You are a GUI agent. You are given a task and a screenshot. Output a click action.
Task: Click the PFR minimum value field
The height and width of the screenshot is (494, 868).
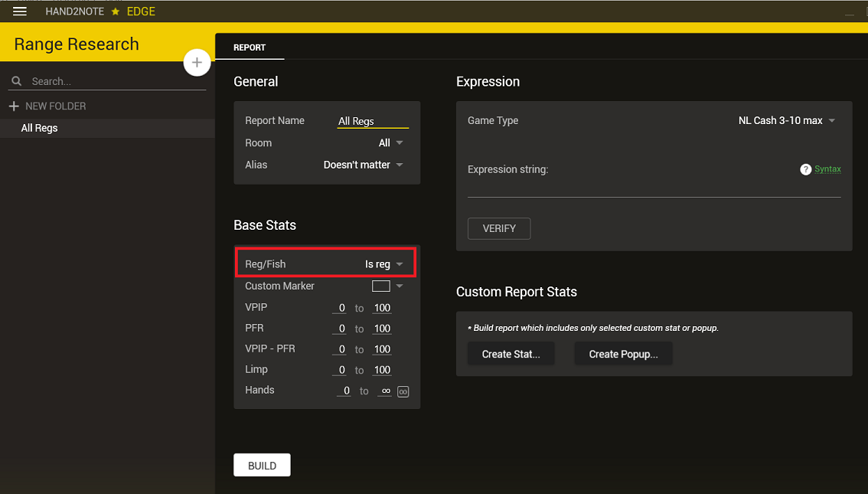(339, 329)
